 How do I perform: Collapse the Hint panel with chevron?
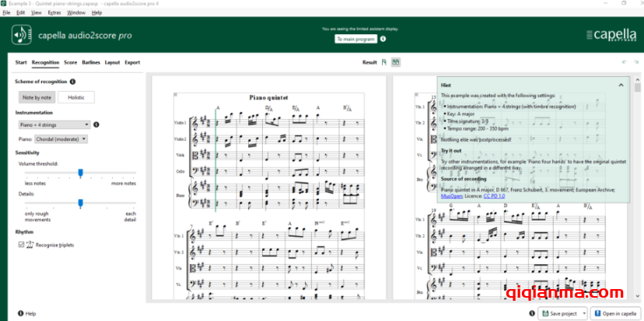pyautogui.click(x=621, y=85)
